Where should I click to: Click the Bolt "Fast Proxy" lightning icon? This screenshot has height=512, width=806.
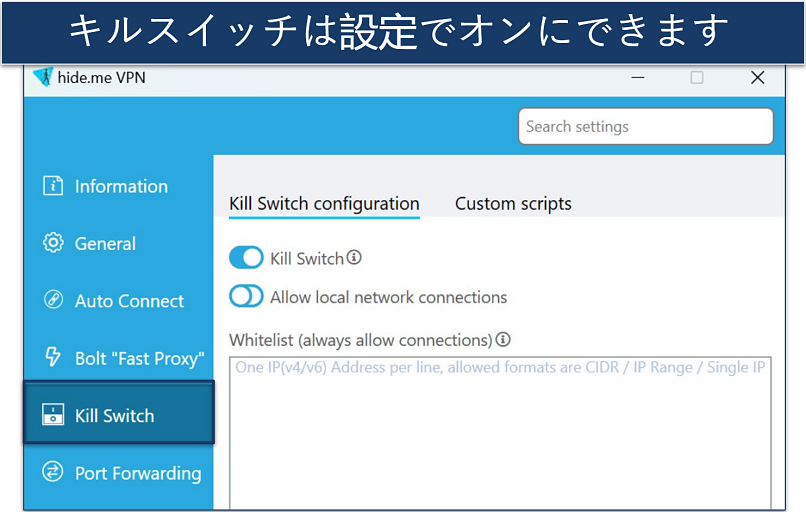click(53, 358)
